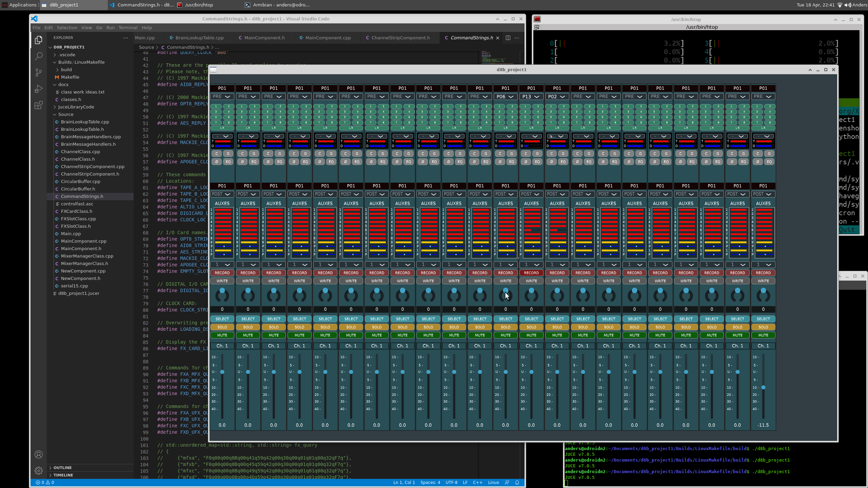
Task: Click the Ø phase button in leftmost channel strip
Action: pyautogui.click(x=216, y=162)
